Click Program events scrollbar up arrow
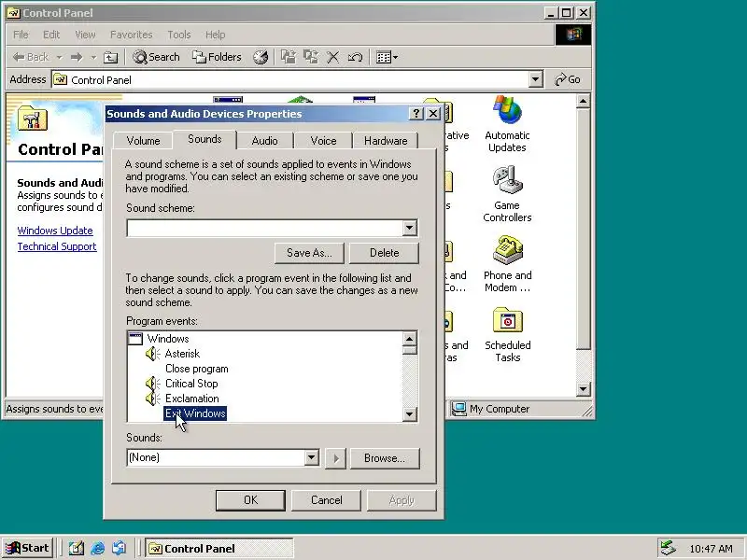The width and height of the screenshot is (747, 560). (x=409, y=339)
